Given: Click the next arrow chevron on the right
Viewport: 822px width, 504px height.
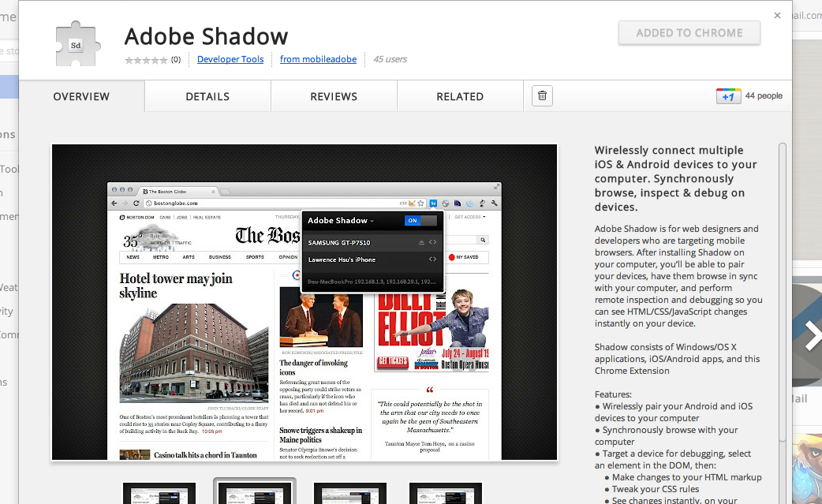Looking at the screenshot, I should (x=813, y=335).
